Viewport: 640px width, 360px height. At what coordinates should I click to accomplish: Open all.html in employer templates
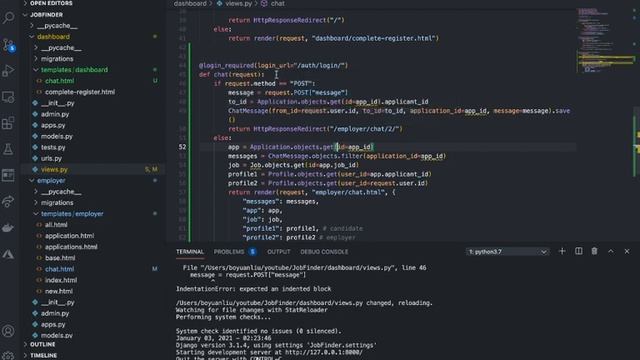tap(56, 225)
